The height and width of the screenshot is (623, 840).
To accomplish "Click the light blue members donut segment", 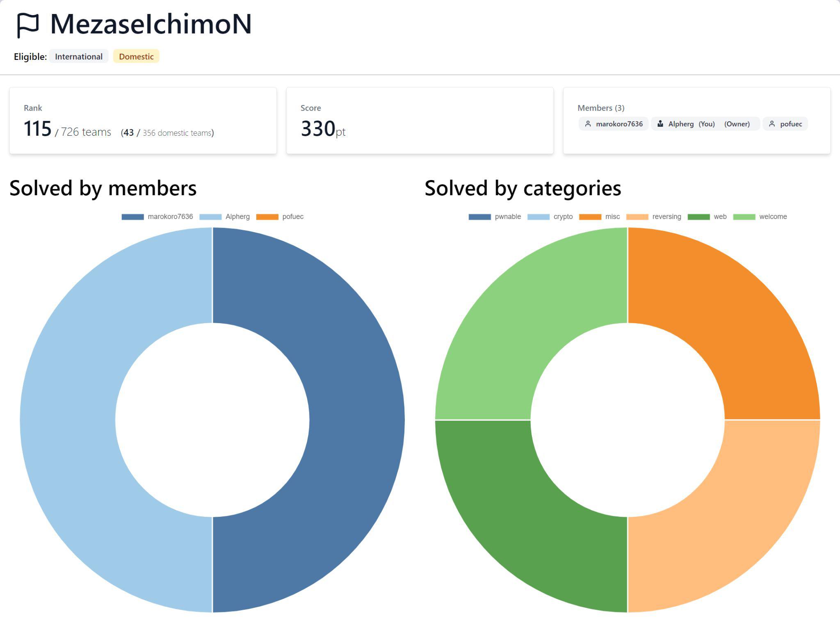I will point(68,420).
